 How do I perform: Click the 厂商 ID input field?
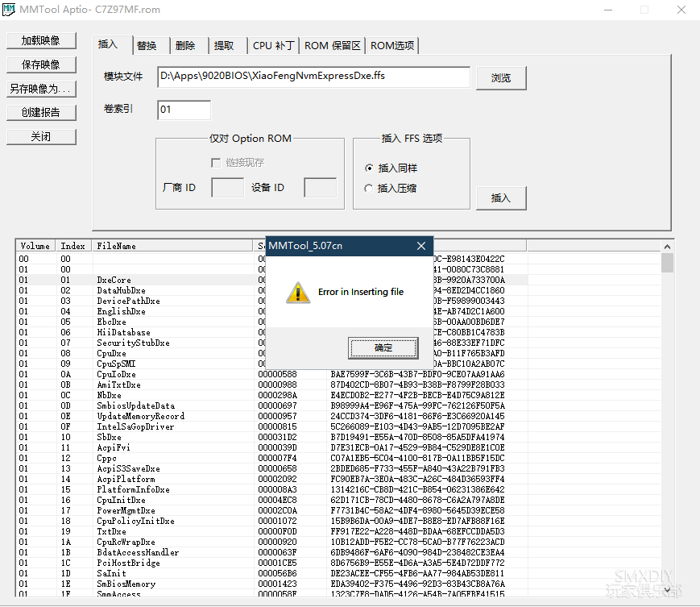coord(228,188)
